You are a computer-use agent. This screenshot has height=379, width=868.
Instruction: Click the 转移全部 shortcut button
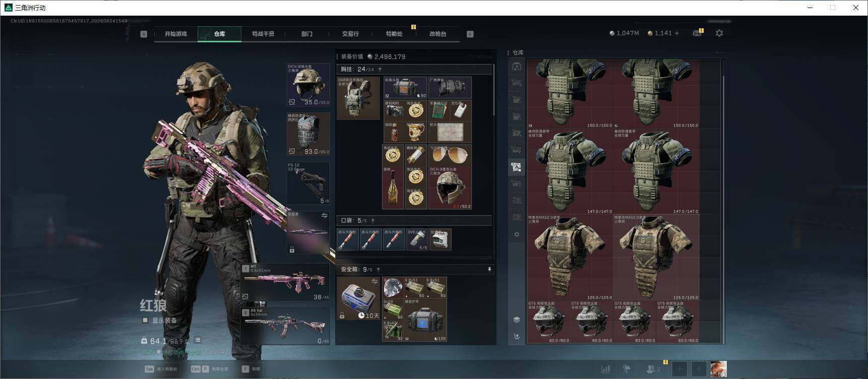coord(210,369)
